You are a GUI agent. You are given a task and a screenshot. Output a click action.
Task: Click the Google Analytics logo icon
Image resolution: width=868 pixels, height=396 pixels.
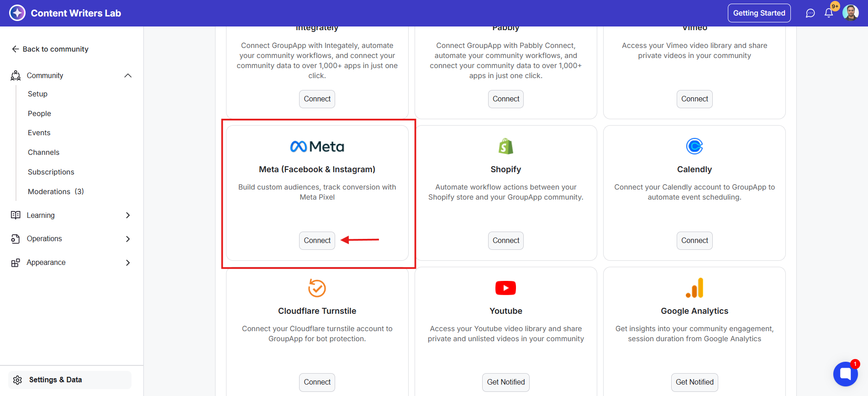click(x=694, y=288)
